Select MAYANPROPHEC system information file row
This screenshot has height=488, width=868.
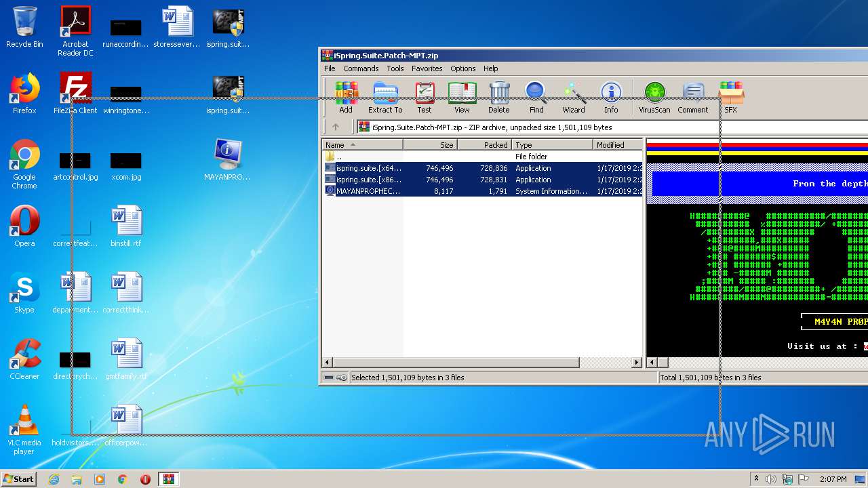point(482,191)
